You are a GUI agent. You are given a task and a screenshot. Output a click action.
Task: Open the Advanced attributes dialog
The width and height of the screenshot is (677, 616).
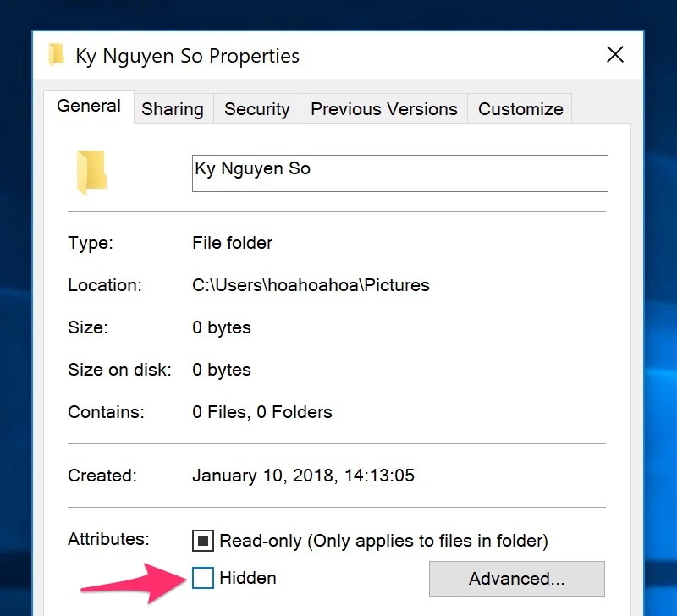pyautogui.click(x=516, y=579)
